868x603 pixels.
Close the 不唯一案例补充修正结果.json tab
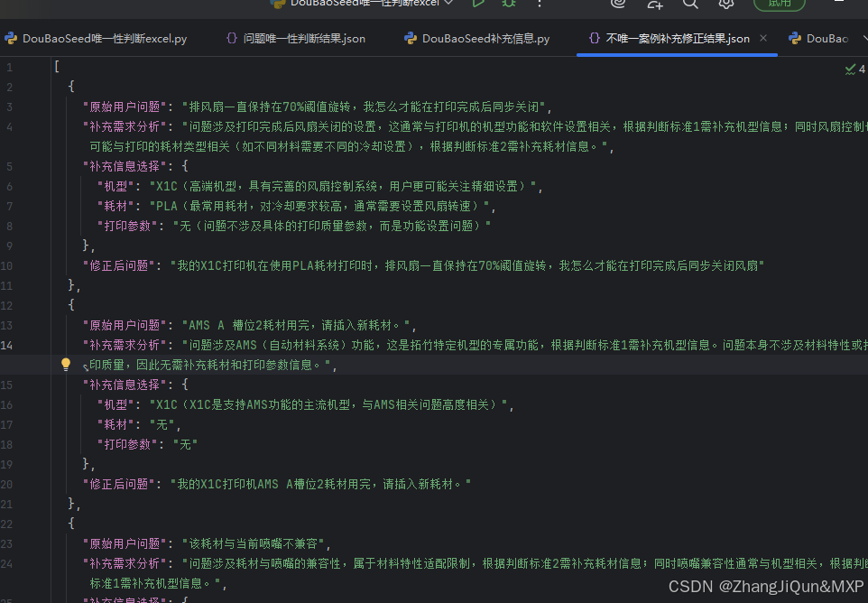[x=764, y=39]
